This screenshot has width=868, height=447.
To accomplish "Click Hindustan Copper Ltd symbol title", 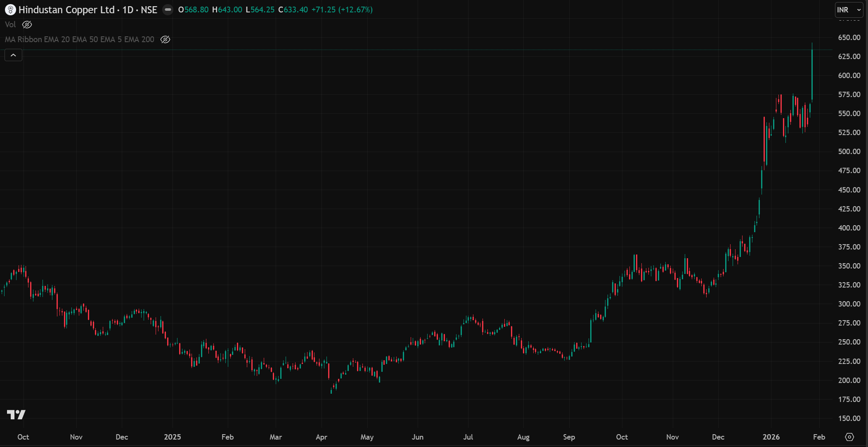I will (66, 10).
